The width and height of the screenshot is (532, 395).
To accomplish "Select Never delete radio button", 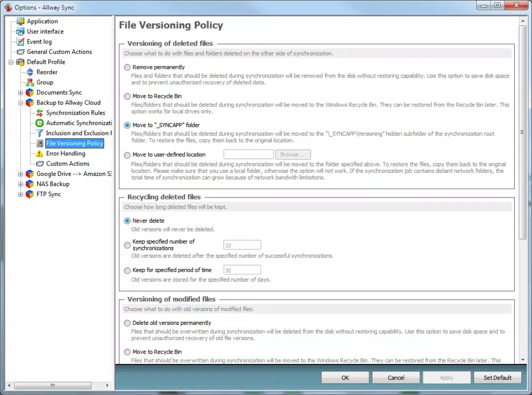I will (x=127, y=221).
